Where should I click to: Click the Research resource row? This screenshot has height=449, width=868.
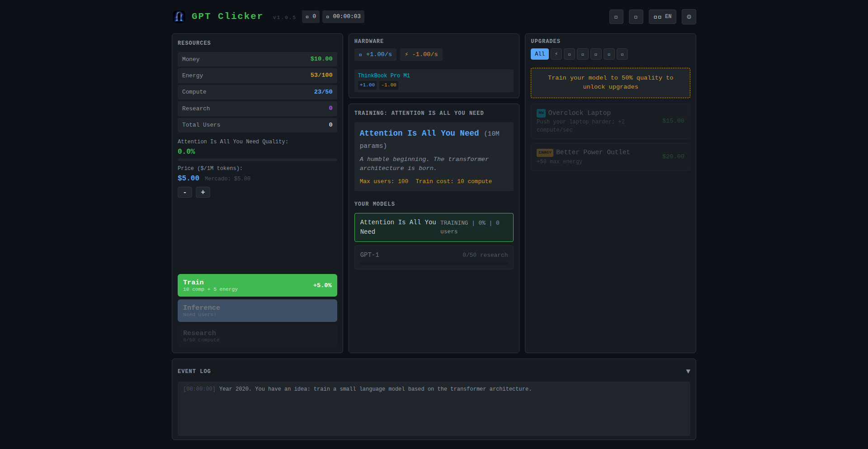257,109
